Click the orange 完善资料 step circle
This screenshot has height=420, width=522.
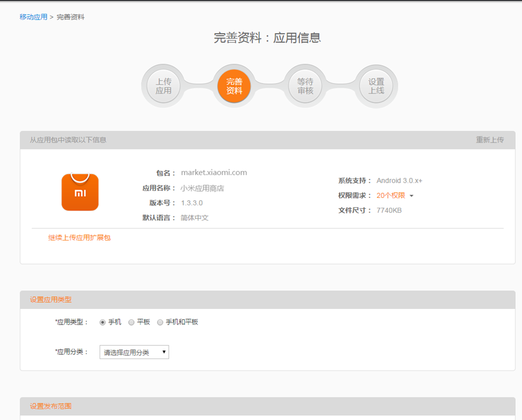tap(234, 86)
